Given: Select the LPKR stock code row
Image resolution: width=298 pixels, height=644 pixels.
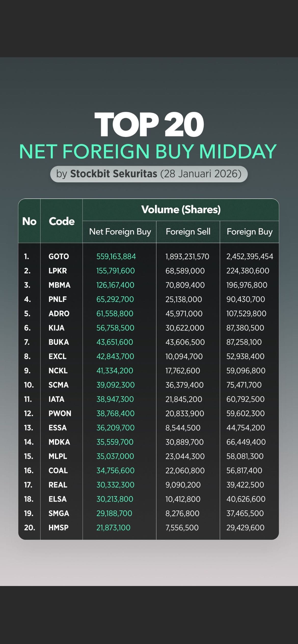Looking at the screenshot, I should [58, 271].
